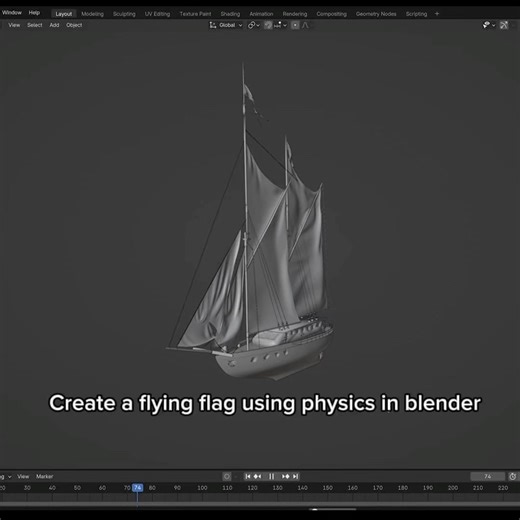
Task: Click the current frame field showing 74
Action: pyautogui.click(x=487, y=476)
